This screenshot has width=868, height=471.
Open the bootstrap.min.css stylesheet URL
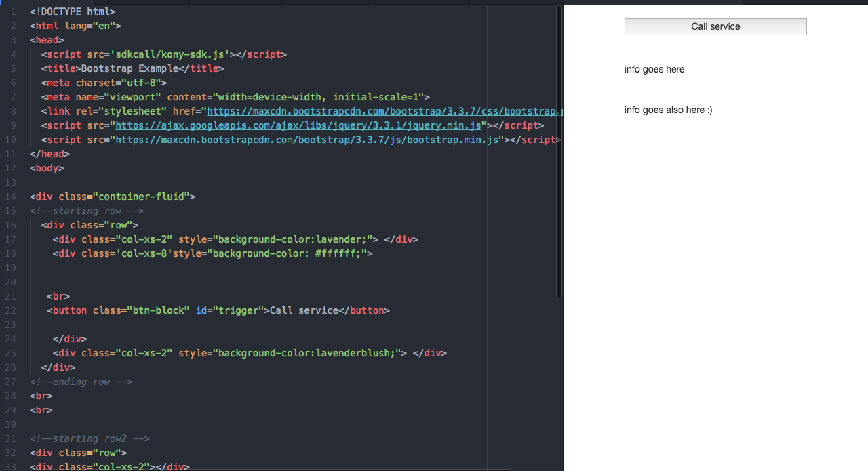coord(383,111)
